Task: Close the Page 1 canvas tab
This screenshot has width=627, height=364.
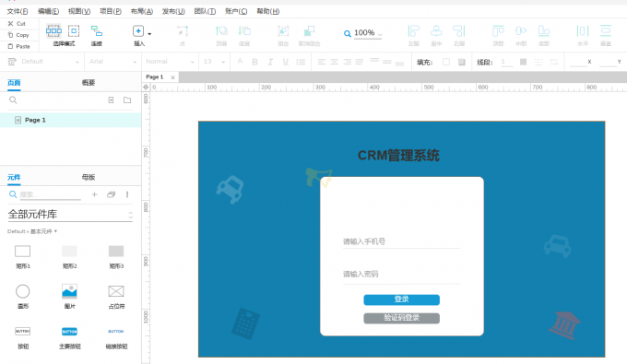Action: pos(172,77)
